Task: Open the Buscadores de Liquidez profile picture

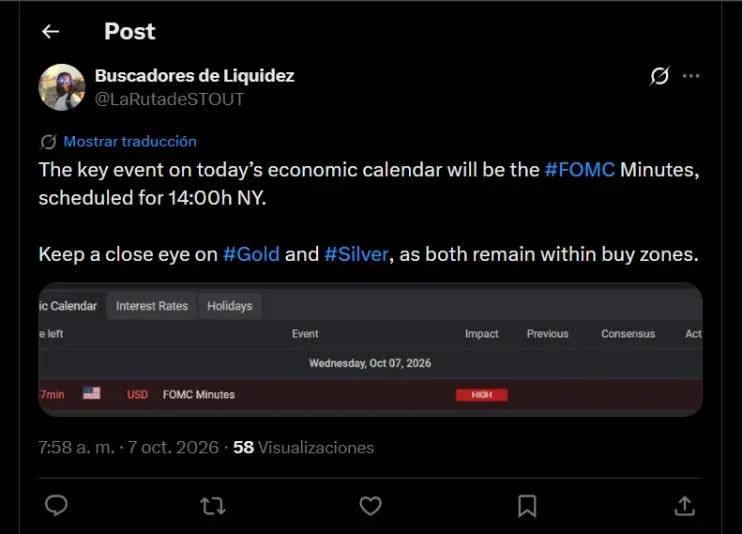Action: point(62,88)
